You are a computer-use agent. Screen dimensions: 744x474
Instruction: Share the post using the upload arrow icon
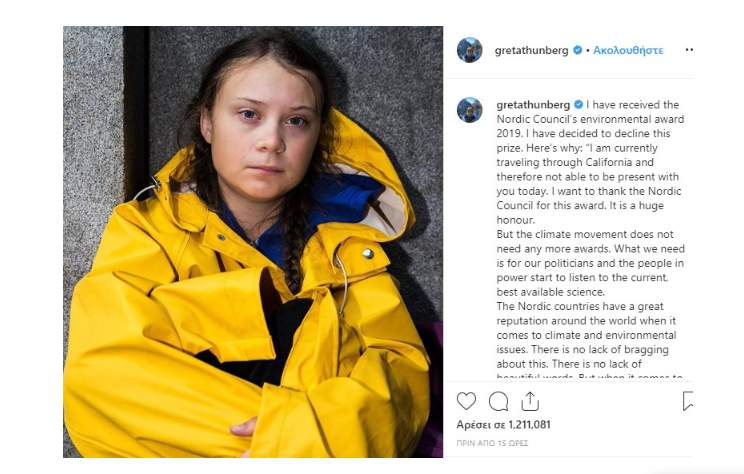tap(530, 401)
